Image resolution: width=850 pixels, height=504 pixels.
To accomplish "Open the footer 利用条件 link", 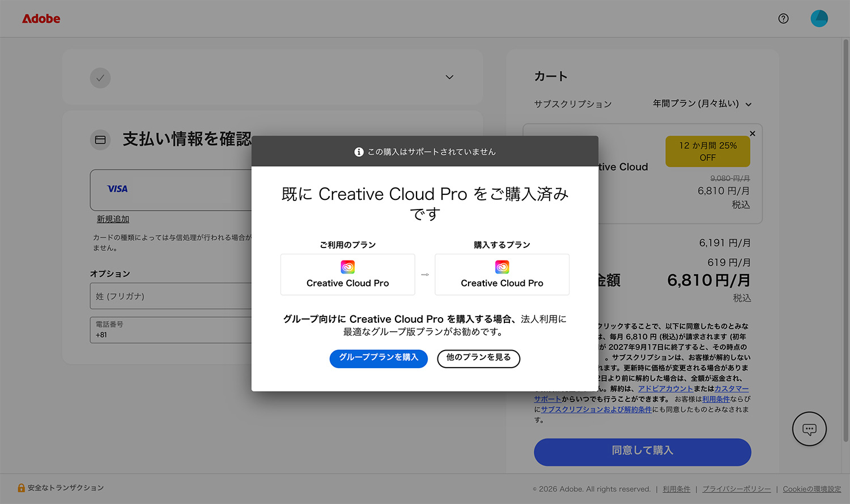I will [677, 489].
